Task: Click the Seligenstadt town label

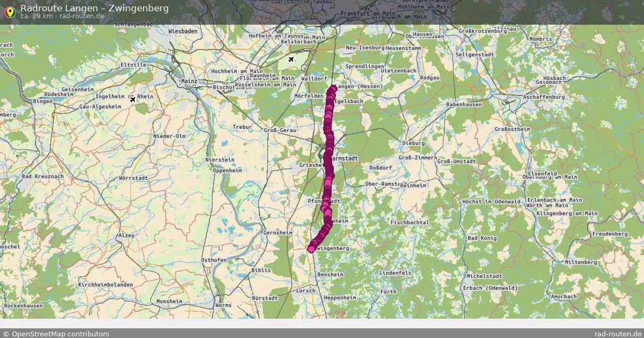Action: [474, 55]
